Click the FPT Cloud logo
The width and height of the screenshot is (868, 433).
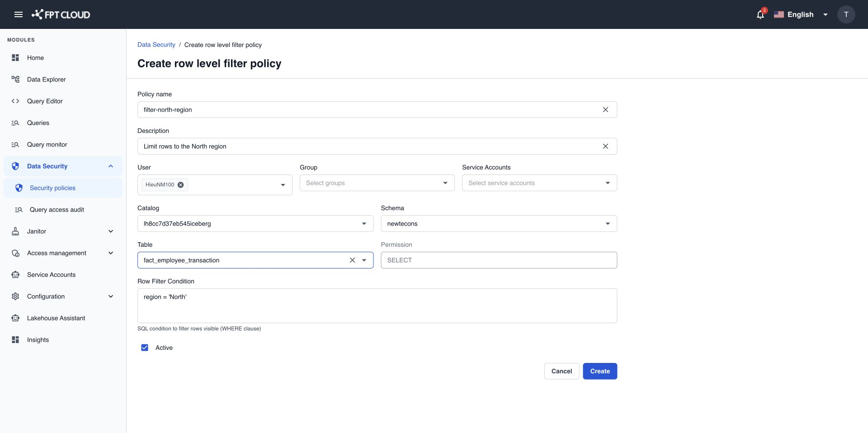[x=61, y=14]
